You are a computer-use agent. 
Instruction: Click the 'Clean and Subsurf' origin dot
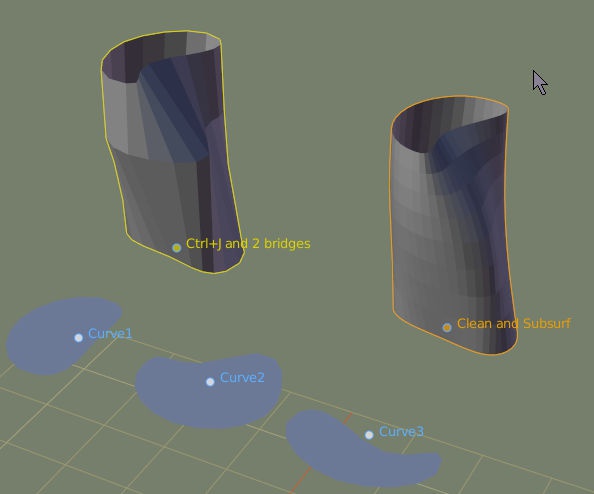click(x=447, y=327)
